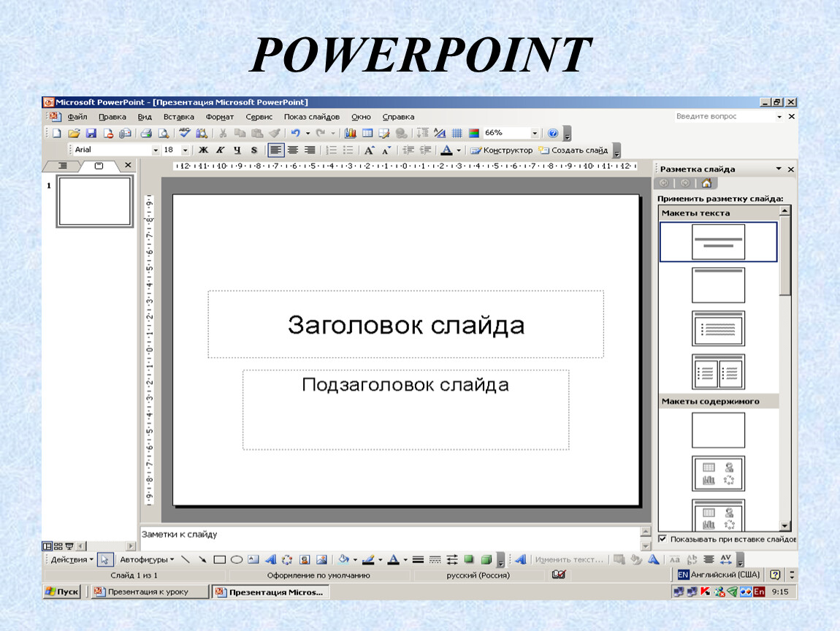Click the Пуск start button
This screenshot has height=631, width=840.
pyautogui.click(x=62, y=592)
